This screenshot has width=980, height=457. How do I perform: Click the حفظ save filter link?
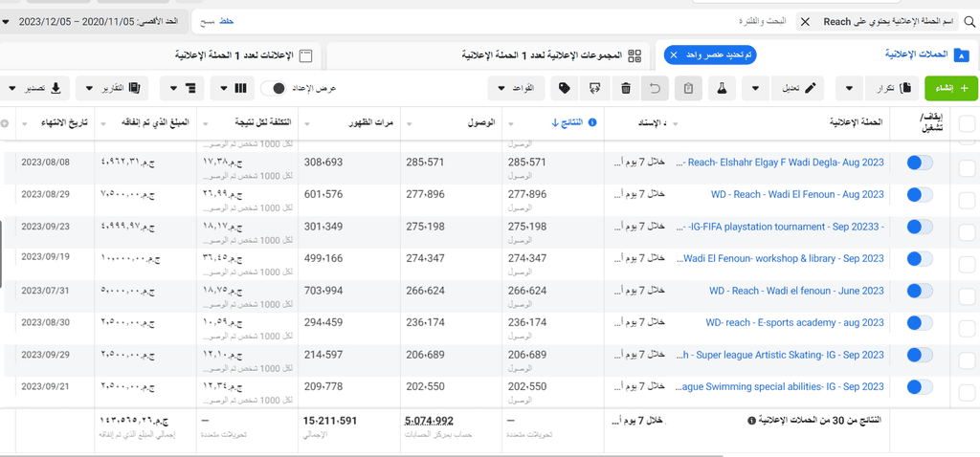226,22
